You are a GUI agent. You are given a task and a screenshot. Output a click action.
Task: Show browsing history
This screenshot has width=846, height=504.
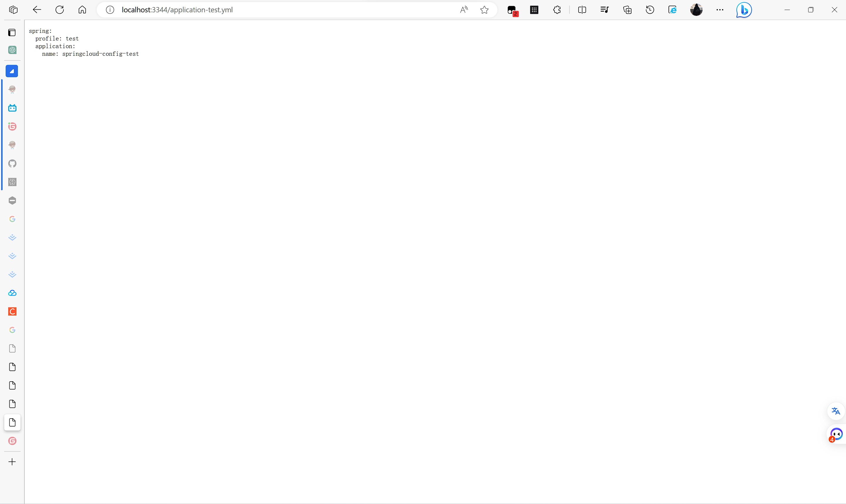650,10
